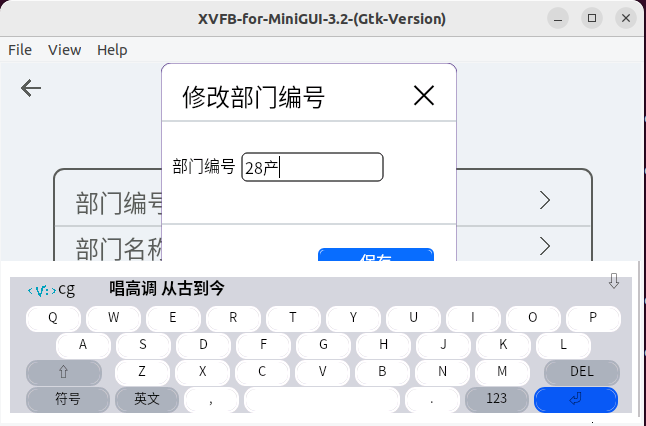Tap the comma key
The height and width of the screenshot is (426, 646).
click(x=211, y=399)
